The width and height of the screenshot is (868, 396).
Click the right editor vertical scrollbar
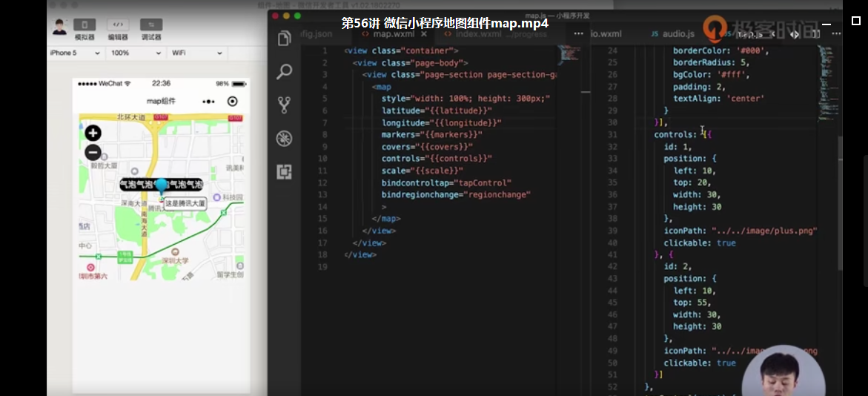click(x=842, y=202)
